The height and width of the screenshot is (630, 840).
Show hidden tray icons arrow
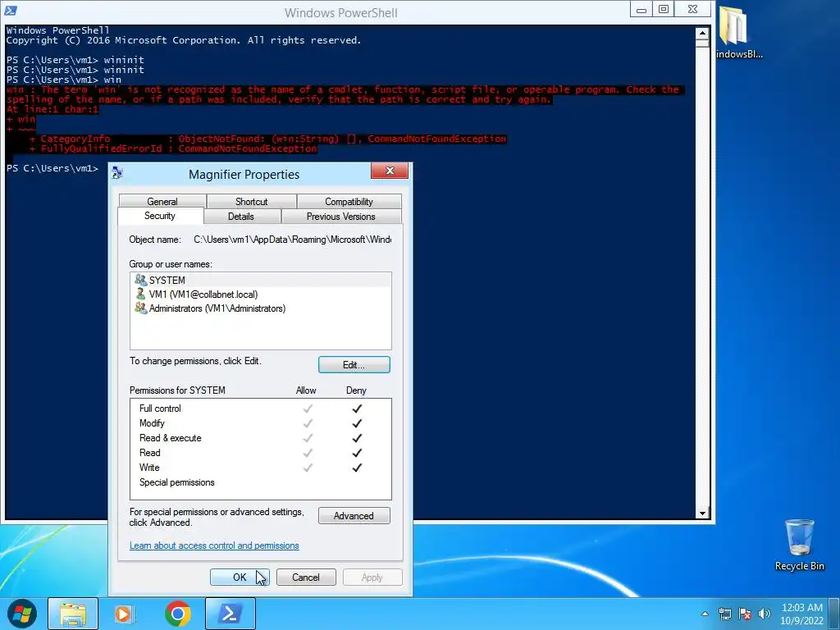705,614
